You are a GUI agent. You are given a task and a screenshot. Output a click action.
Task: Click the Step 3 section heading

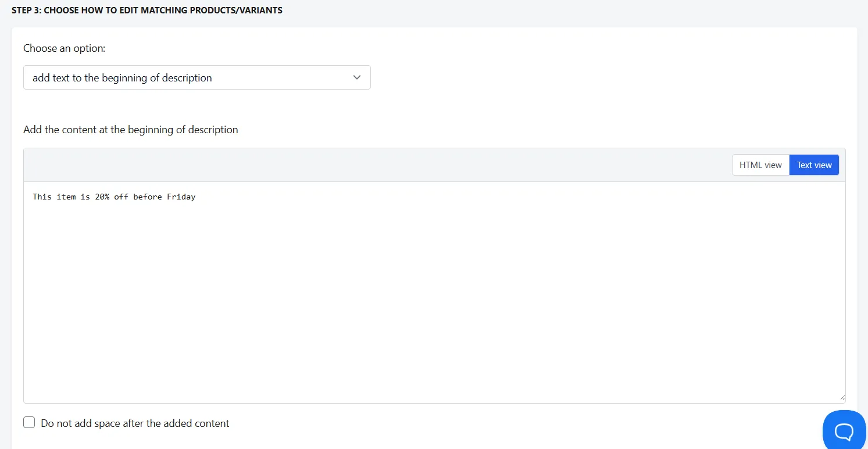[147, 10]
